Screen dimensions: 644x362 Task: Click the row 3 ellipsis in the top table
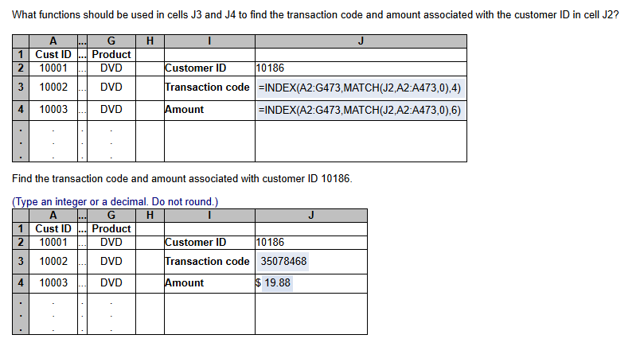[x=82, y=88]
